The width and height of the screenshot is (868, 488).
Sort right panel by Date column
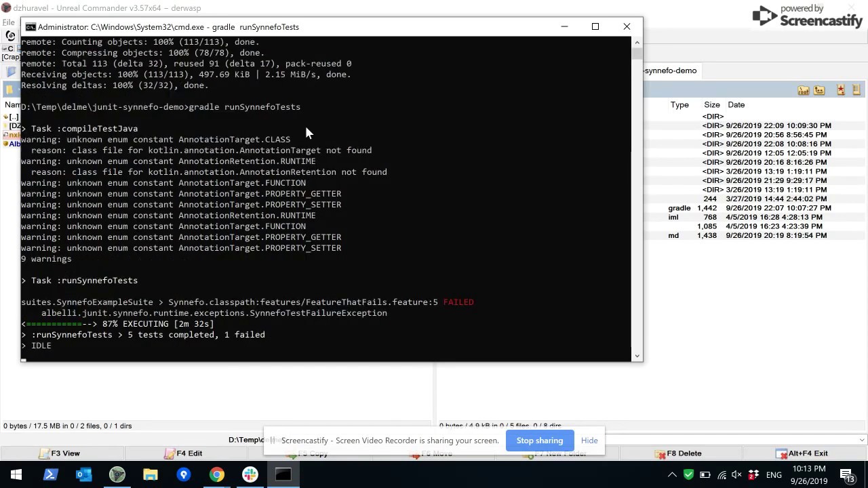(736, 105)
